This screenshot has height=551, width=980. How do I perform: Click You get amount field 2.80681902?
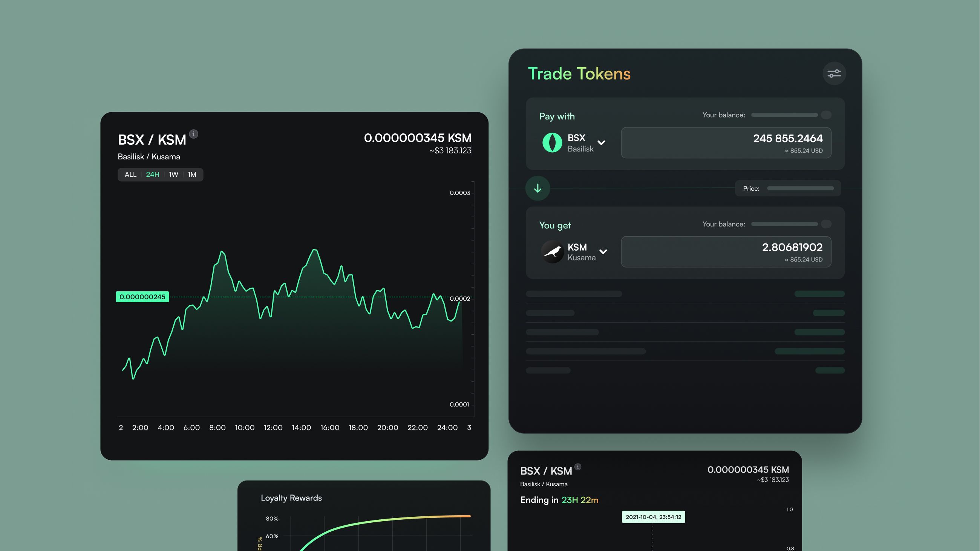(x=726, y=252)
